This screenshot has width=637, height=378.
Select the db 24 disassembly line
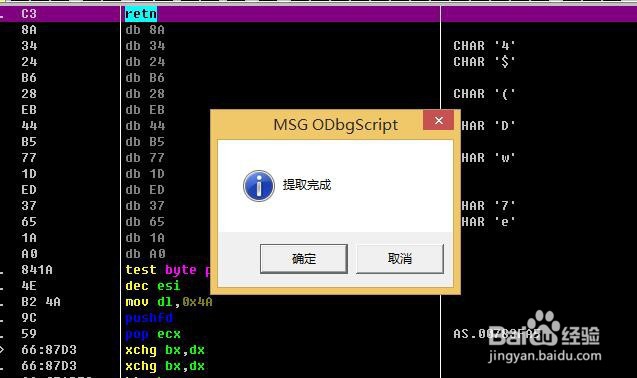(x=145, y=62)
